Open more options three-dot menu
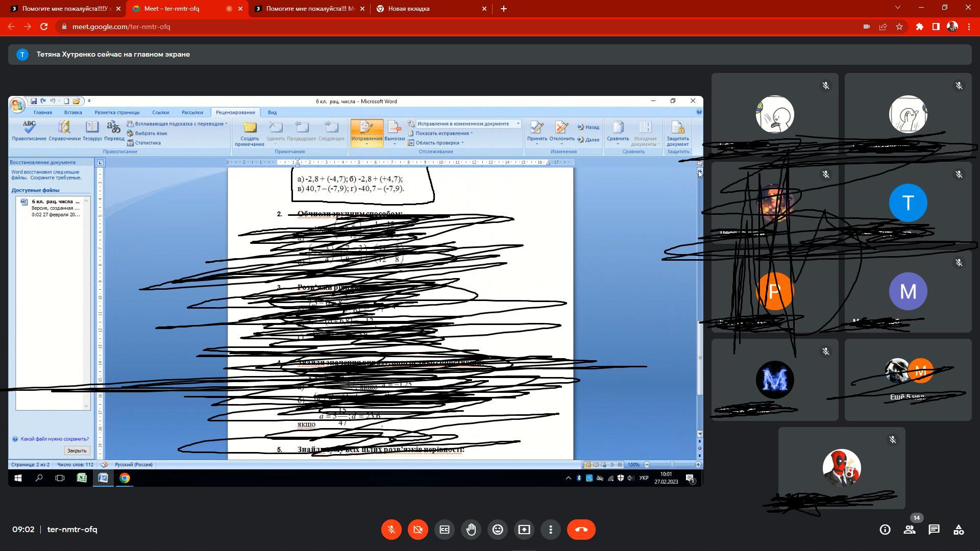This screenshot has width=980, height=551. [x=551, y=530]
